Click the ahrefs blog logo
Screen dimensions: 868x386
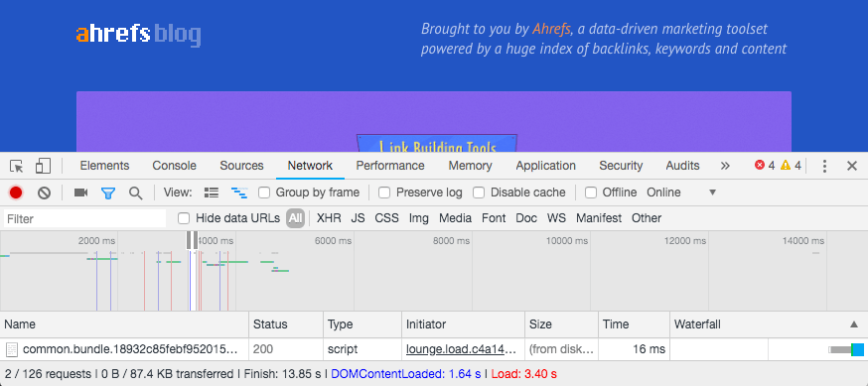point(138,35)
